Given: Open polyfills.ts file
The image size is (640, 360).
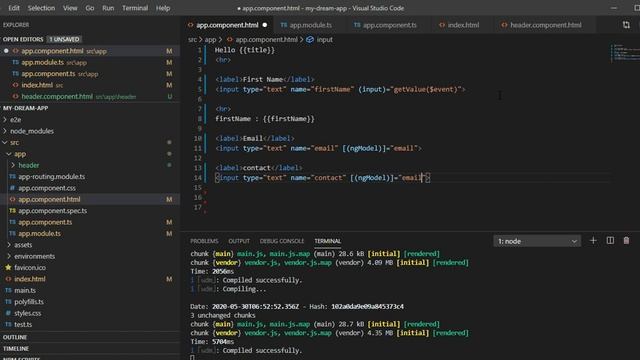Looking at the screenshot, I should point(29,302).
